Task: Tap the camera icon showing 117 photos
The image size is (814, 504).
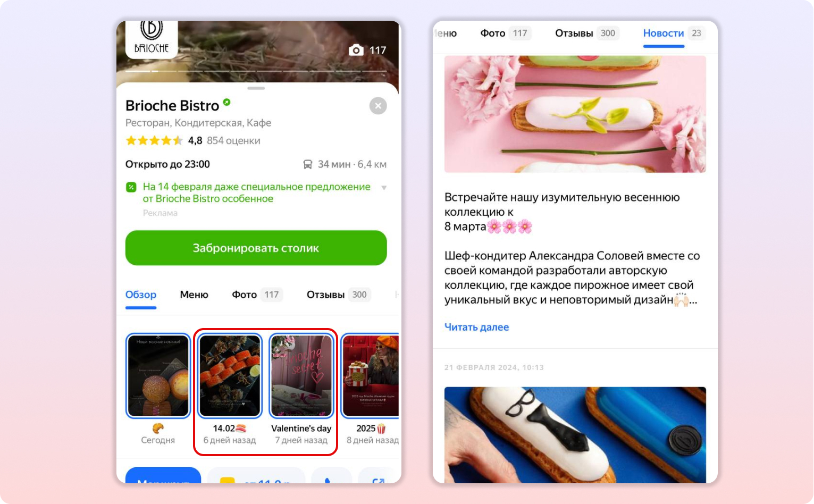Action: tap(356, 50)
